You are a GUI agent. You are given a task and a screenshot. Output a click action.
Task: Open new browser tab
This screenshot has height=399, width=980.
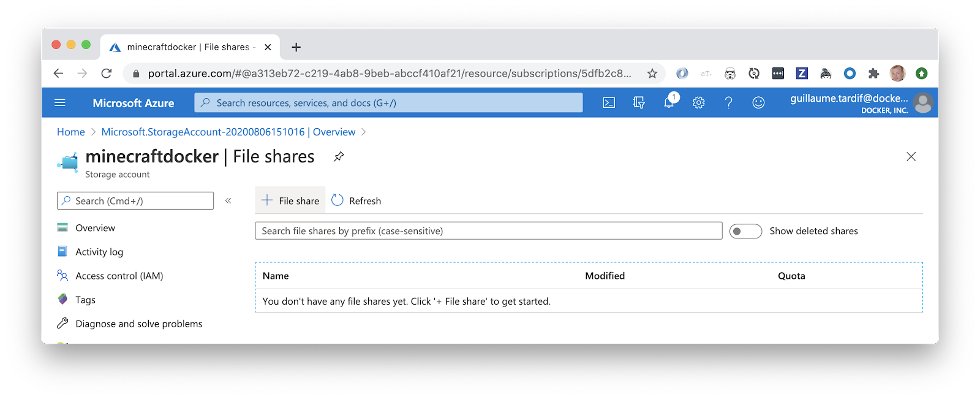(x=296, y=47)
